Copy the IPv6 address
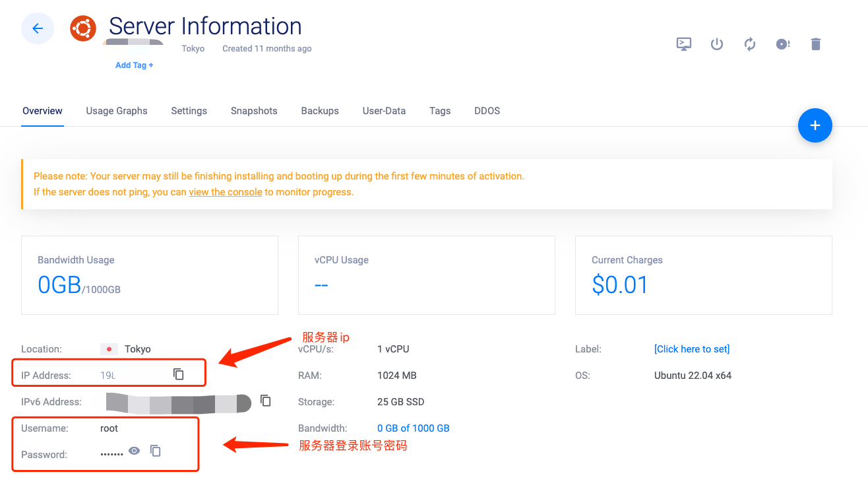 pyautogui.click(x=265, y=401)
